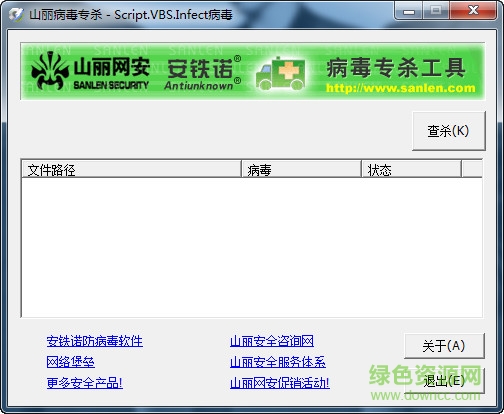Viewport: 504px width, 414px height.
Task: Click the 山丽网安 Sanlen Security logo
Action: coord(90,71)
